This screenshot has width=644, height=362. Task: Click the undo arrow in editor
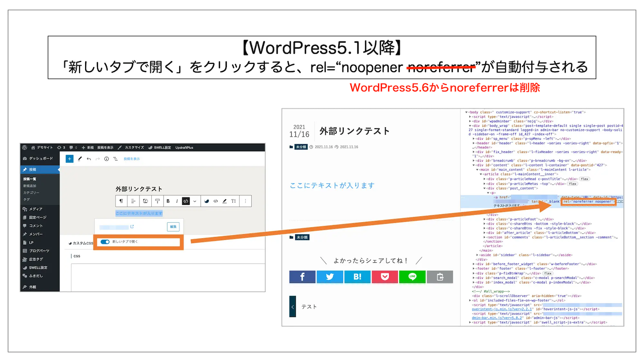coord(89,158)
